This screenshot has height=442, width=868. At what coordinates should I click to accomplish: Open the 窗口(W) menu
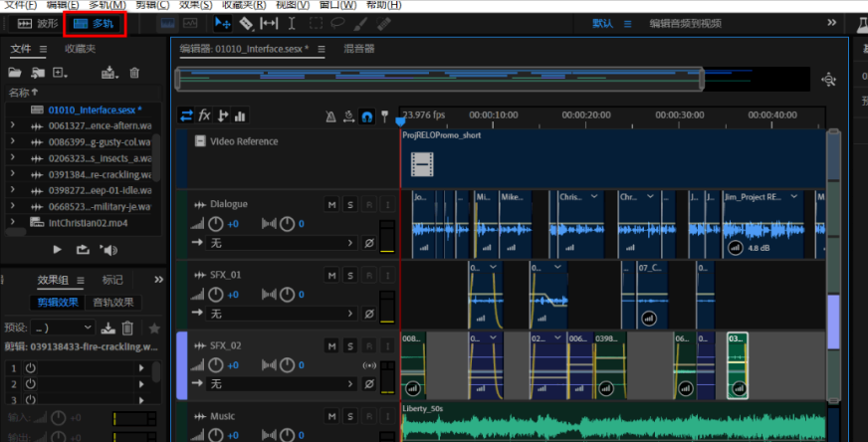click(337, 5)
